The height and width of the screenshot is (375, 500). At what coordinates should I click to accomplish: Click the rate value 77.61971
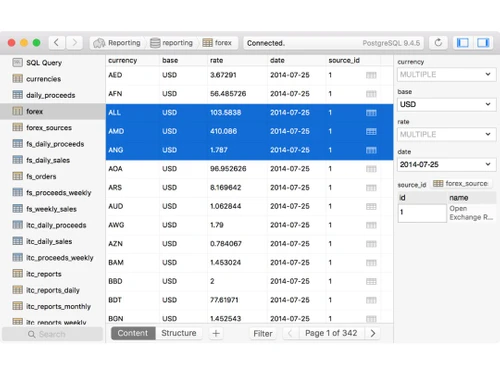point(224,300)
